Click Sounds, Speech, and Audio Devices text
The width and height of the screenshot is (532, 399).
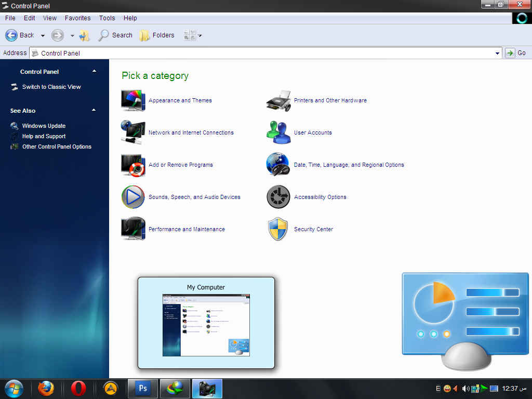[x=194, y=197]
